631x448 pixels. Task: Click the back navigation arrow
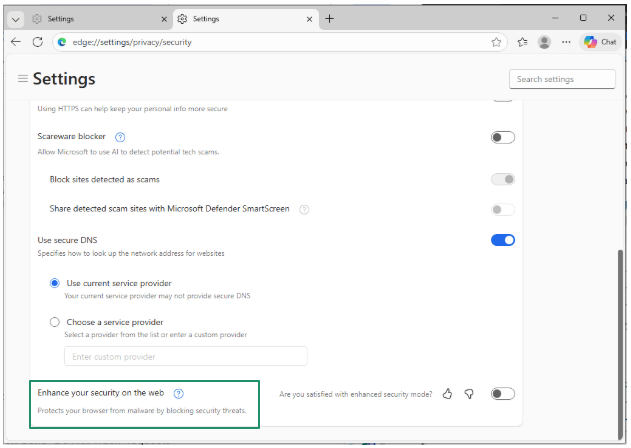coord(16,42)
